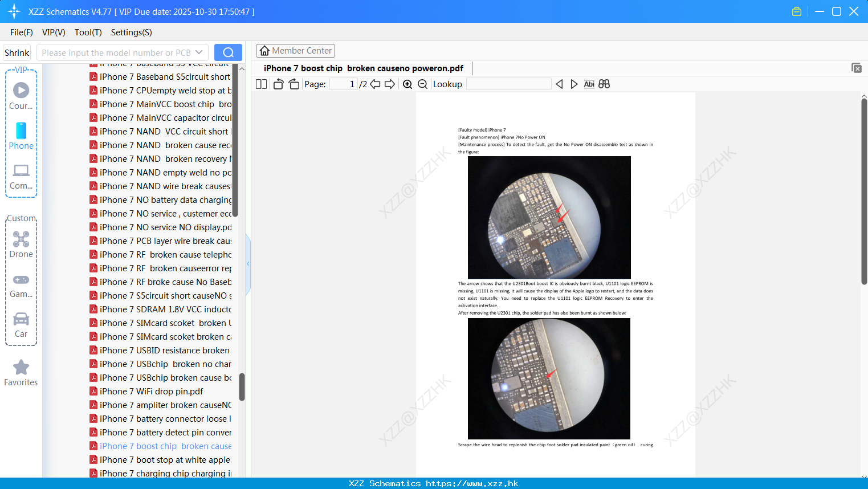Open iPhone 7 MainVCC boost chip file
This screenshot has width=868, height=489.
[x=160, y=104]
